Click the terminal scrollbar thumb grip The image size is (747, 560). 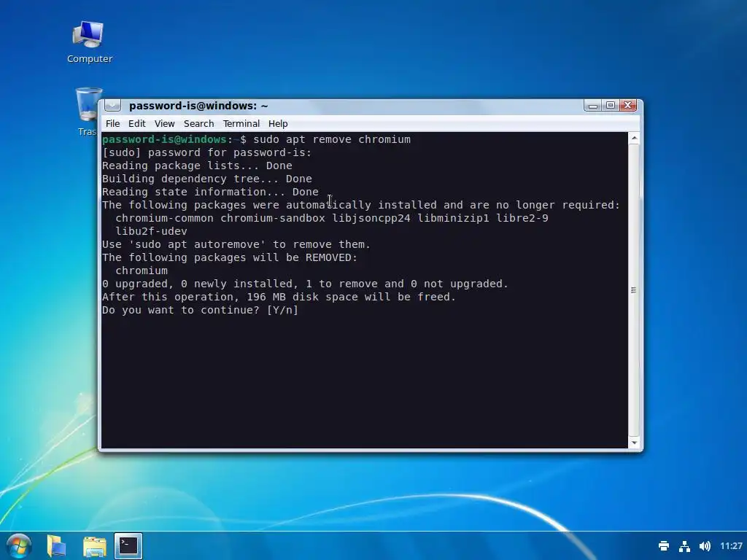click(x=634, y=290)
